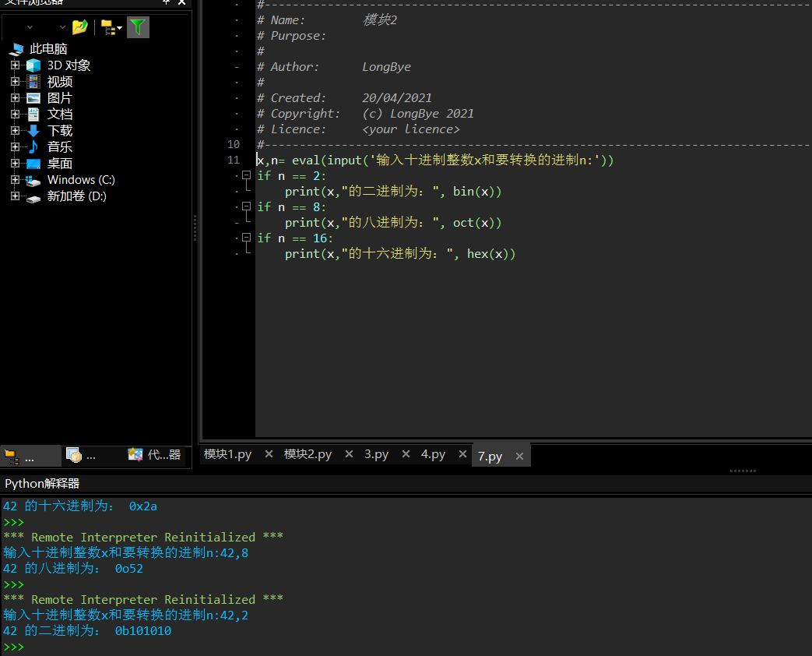Viewport: 812px width, 656px height.
Task: Close the 模块2.py tab
Action: click(349, 454)
